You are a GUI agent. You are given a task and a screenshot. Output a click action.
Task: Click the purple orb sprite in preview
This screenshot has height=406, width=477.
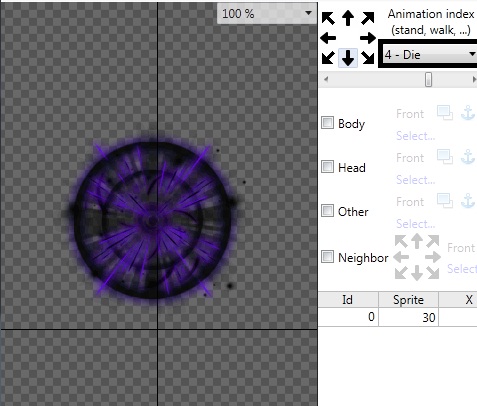coord(154,218)
